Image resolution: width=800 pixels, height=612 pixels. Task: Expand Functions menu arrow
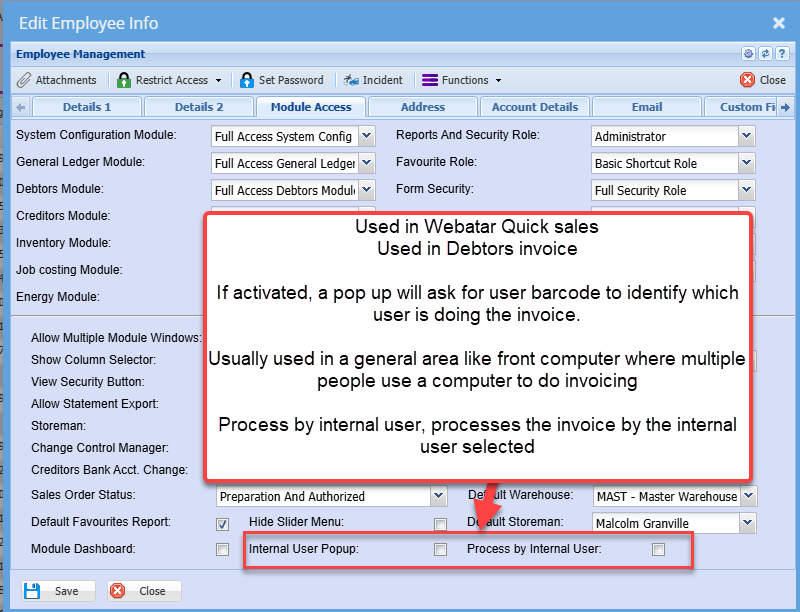point(498,81)
